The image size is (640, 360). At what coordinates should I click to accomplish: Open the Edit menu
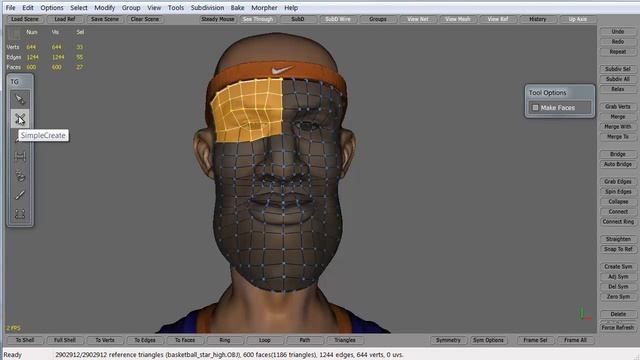pos(28,8)
